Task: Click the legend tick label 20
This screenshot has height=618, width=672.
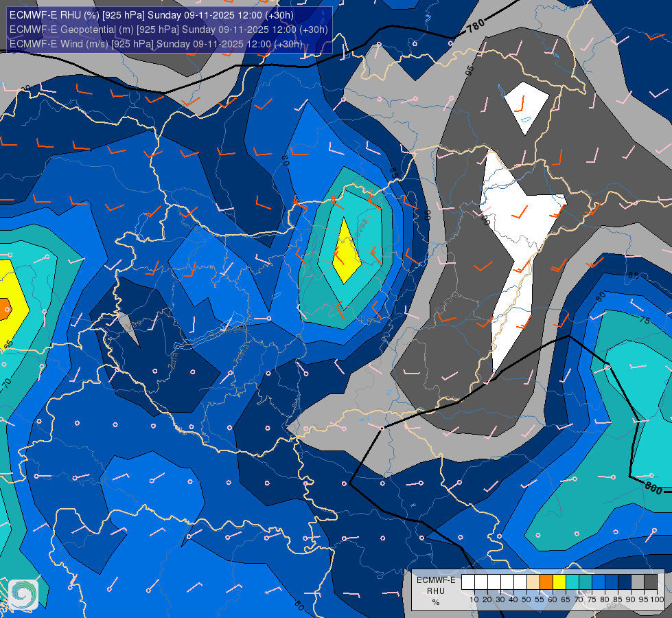Action: tap(487, 599)
